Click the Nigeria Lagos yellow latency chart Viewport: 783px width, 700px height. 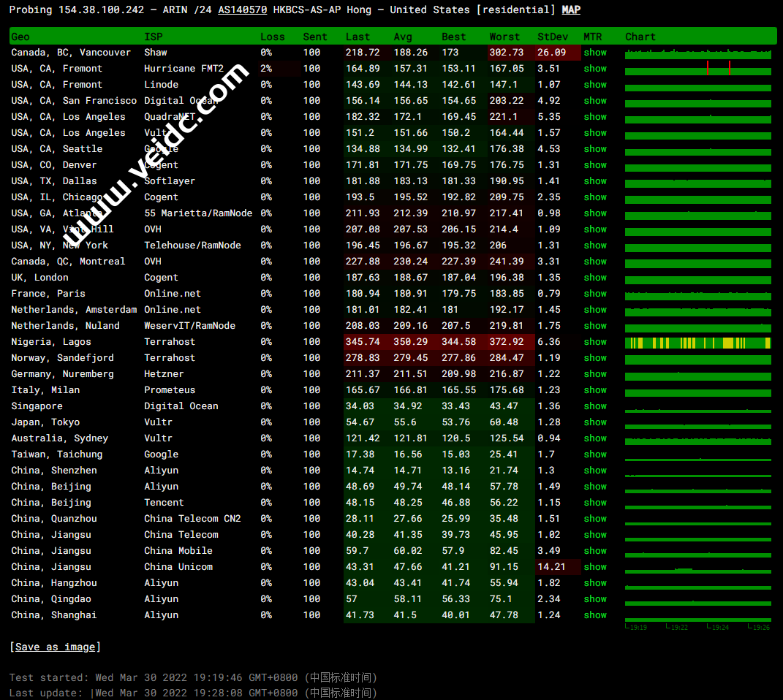tap(697, 343)
